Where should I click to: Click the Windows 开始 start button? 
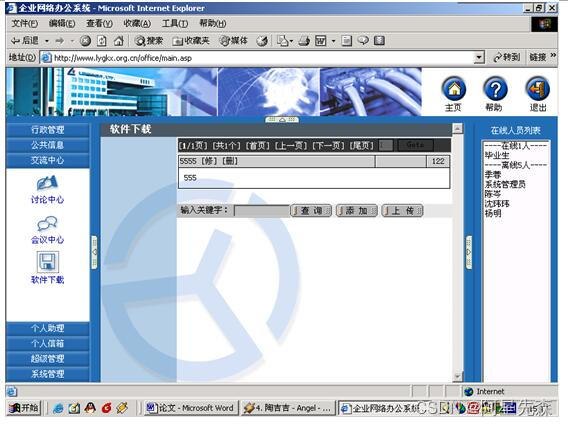point(24,408)
